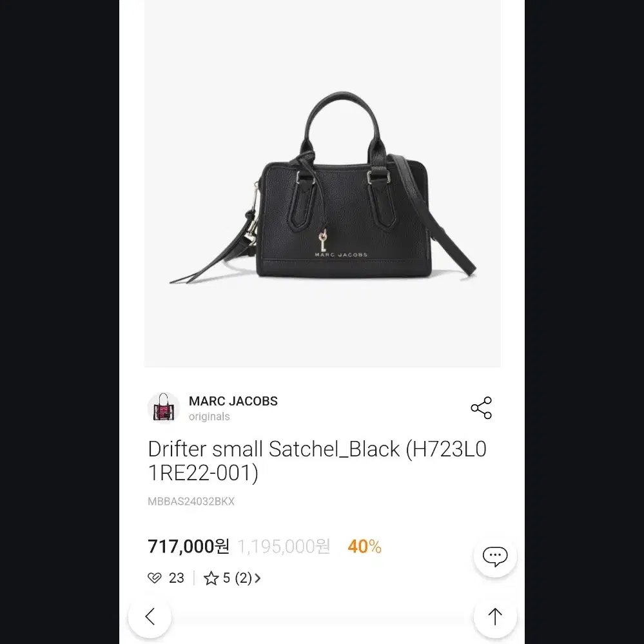Open the MARC JACOBS brand name link

pos(233,401)
